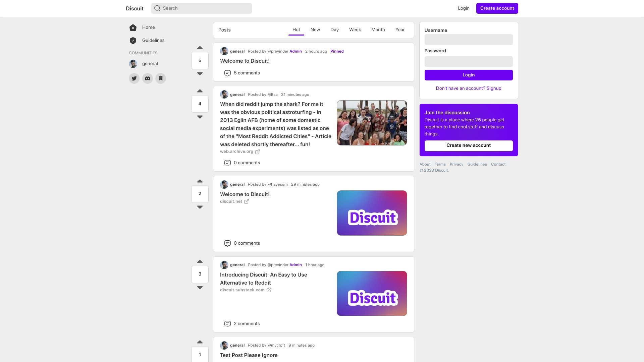Viewport: 644px width, 362px height.
Task: Click Create account in the top bar
Action: 497,8
